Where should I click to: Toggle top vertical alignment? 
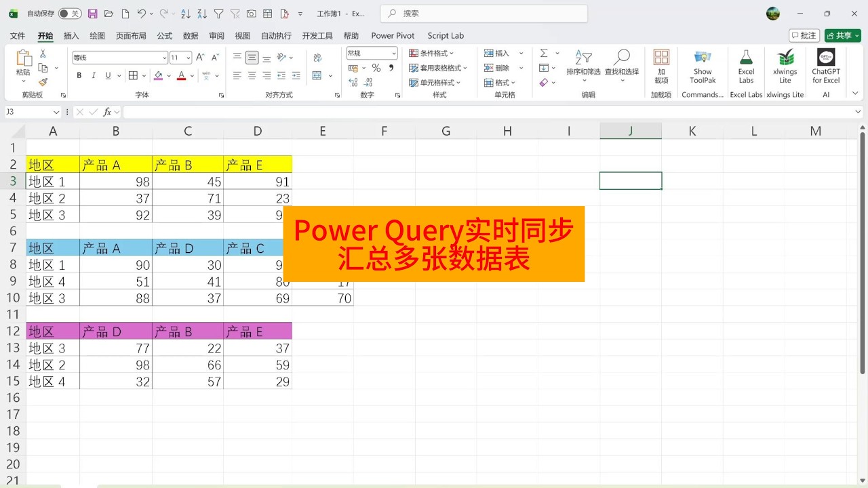(237, 58)
